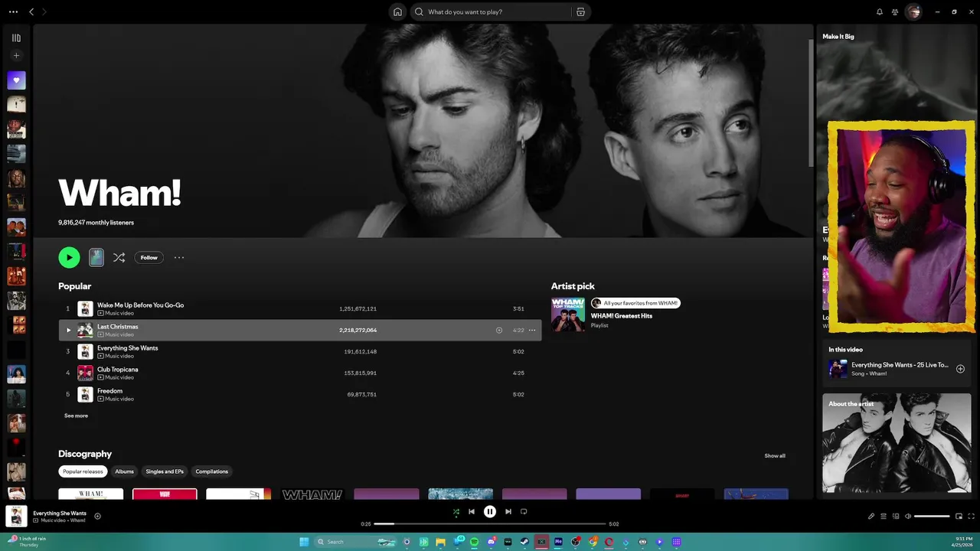Go to Spotify Home
The width and height of the screenshot is (980, 551).
397,11
